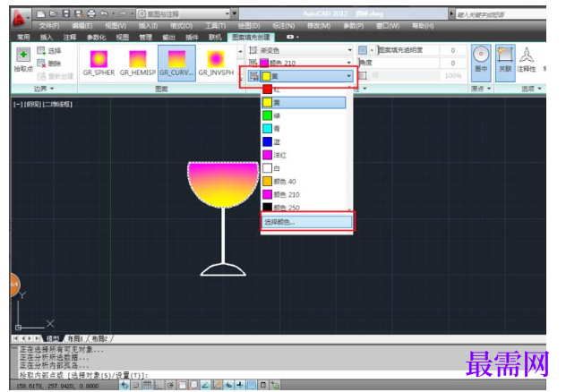Open the 颜色 210 gradient color dropdown
Screen dimensions: 566x392
[x=305, y=63]
